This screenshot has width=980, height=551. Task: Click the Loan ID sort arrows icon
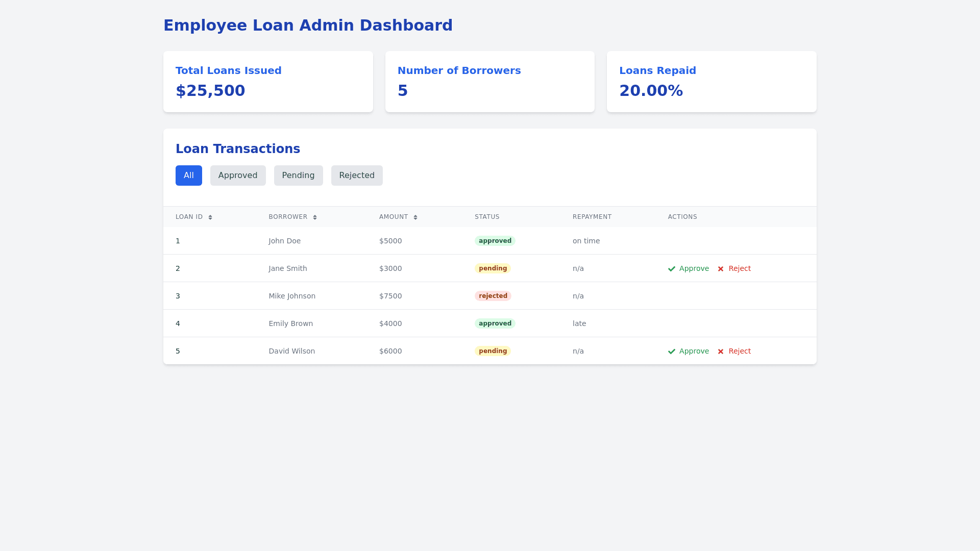coord(210,217)
